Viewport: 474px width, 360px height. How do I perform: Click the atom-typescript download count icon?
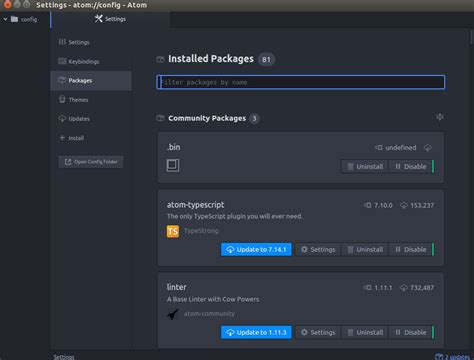click(x=404, y=205)
